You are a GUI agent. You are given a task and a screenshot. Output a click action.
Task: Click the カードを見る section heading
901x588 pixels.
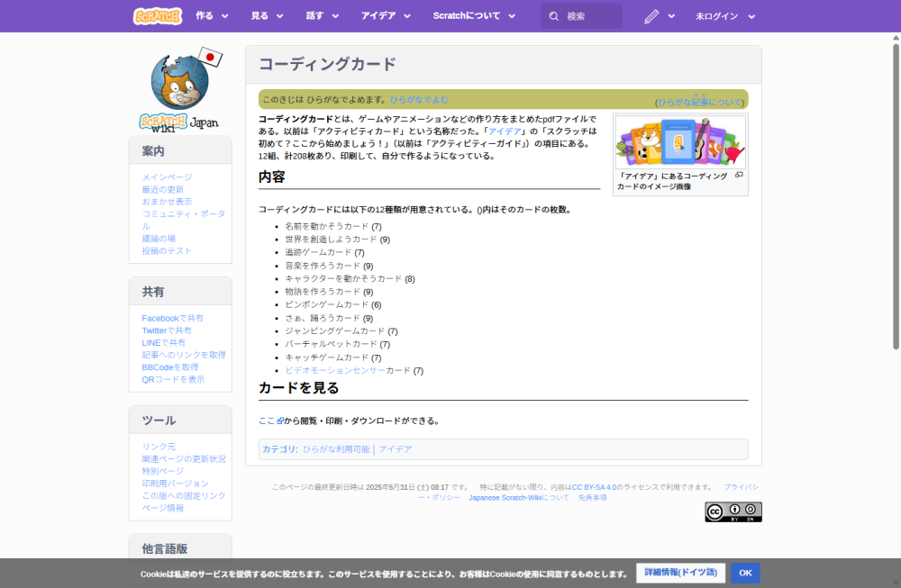tap(299, 387)
